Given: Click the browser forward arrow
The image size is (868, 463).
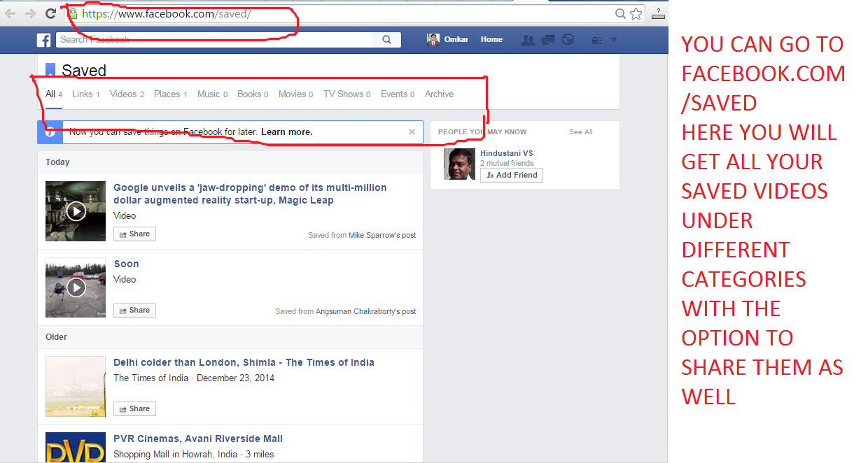Looking at the screenshot, I should (30, 13).
